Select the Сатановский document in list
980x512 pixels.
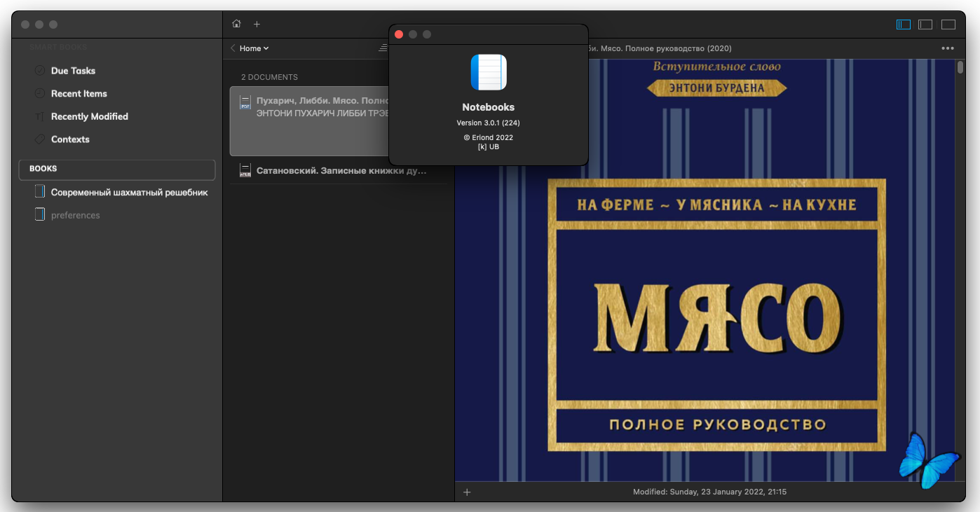[339, 170]
